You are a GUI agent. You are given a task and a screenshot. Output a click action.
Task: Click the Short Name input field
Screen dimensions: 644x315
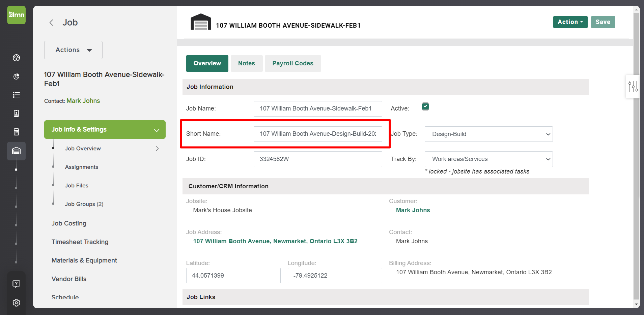(318, 134)
